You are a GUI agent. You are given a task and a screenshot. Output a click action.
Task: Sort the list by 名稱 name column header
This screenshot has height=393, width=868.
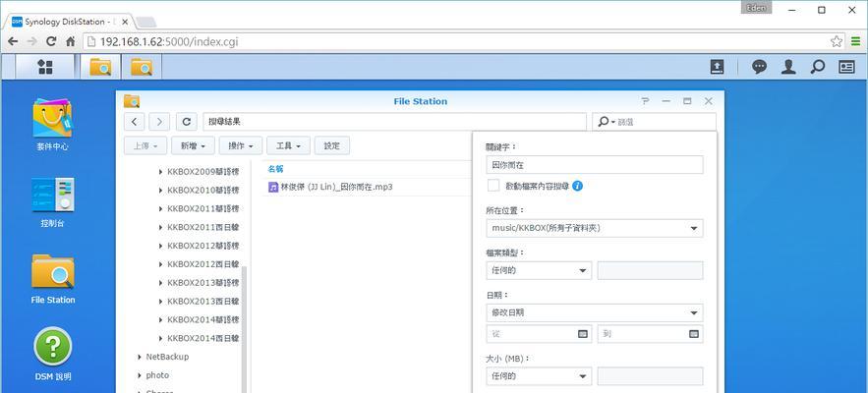coord(275,169)
